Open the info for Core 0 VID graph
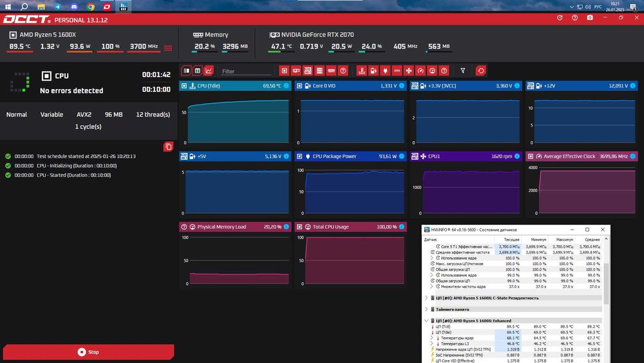The width and height of the screenshot is (644, 363). (402, 86)
